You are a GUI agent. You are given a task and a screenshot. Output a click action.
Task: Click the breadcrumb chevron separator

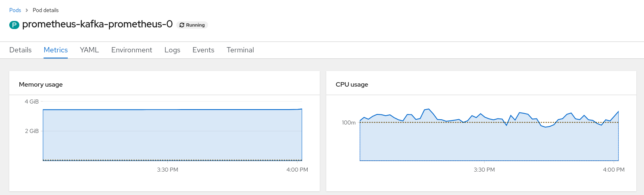pos(27,10)
